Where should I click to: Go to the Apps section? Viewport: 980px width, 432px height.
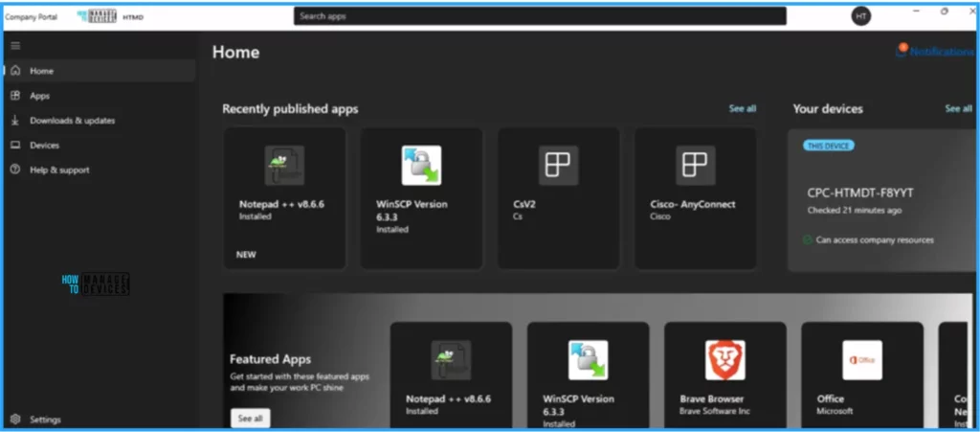coord(39,96)
